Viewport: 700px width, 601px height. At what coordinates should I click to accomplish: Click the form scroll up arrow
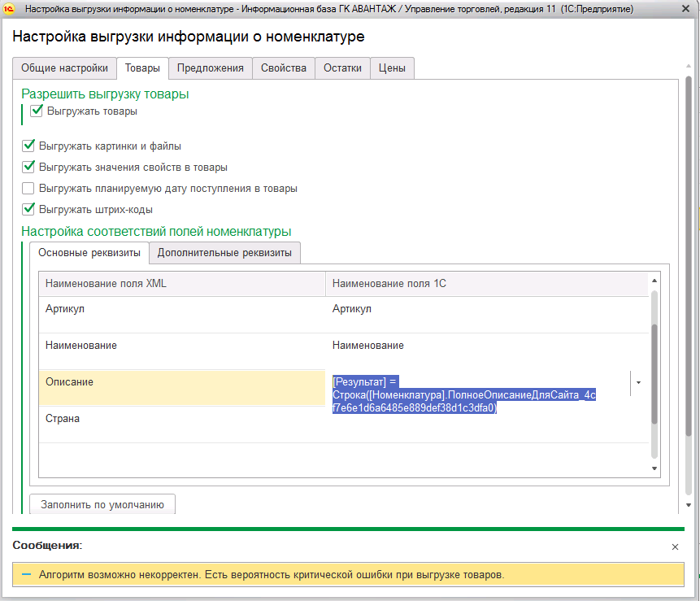coord(689,66)
